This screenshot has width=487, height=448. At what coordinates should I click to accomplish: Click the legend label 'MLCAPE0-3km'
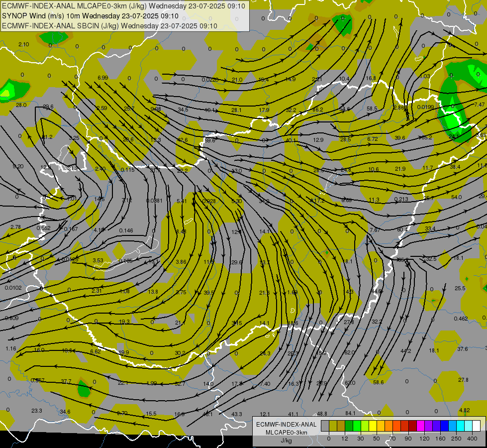pos(286,433)
